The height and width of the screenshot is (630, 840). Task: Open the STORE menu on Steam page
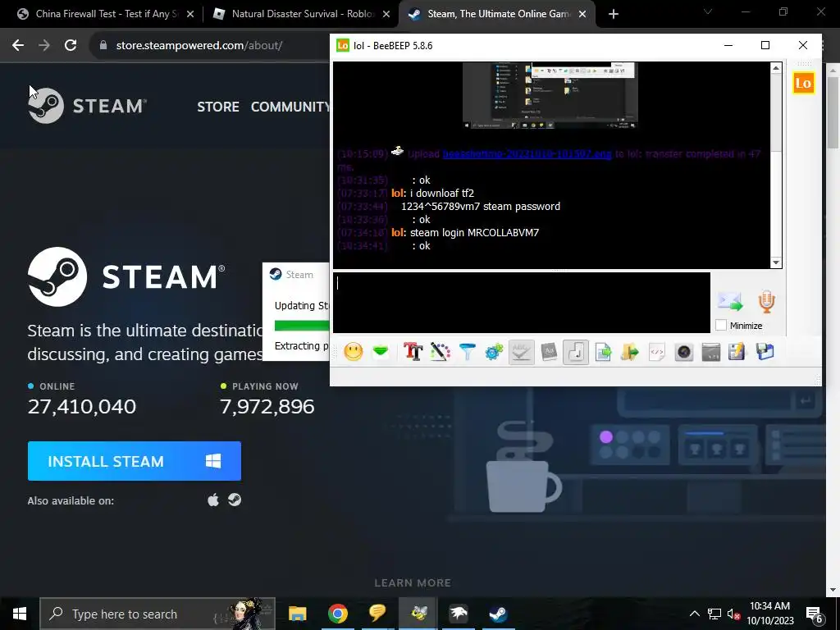point(218,107)
